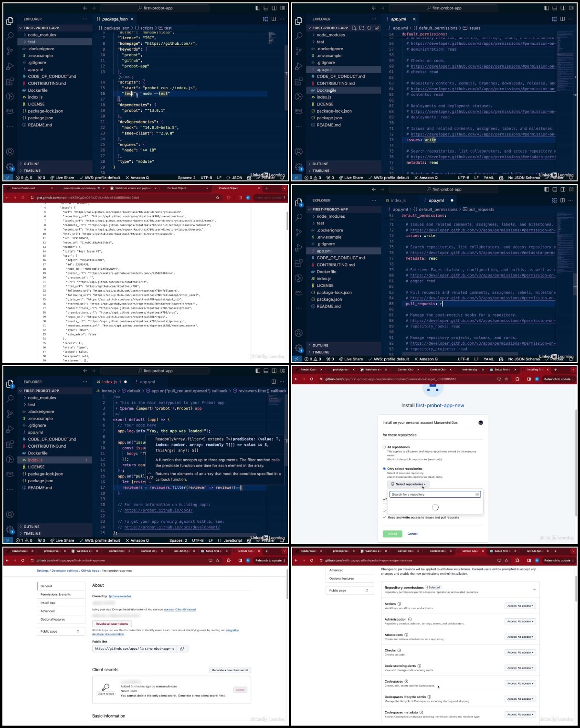Click the info icon beside Code scanning alerts

(x=419, y=665)
